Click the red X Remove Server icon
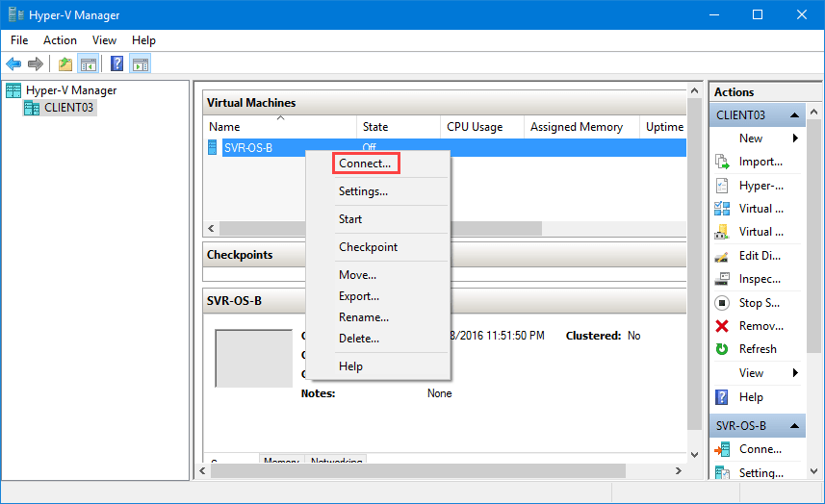The image size is (825, 504). (x=722, y=326)
